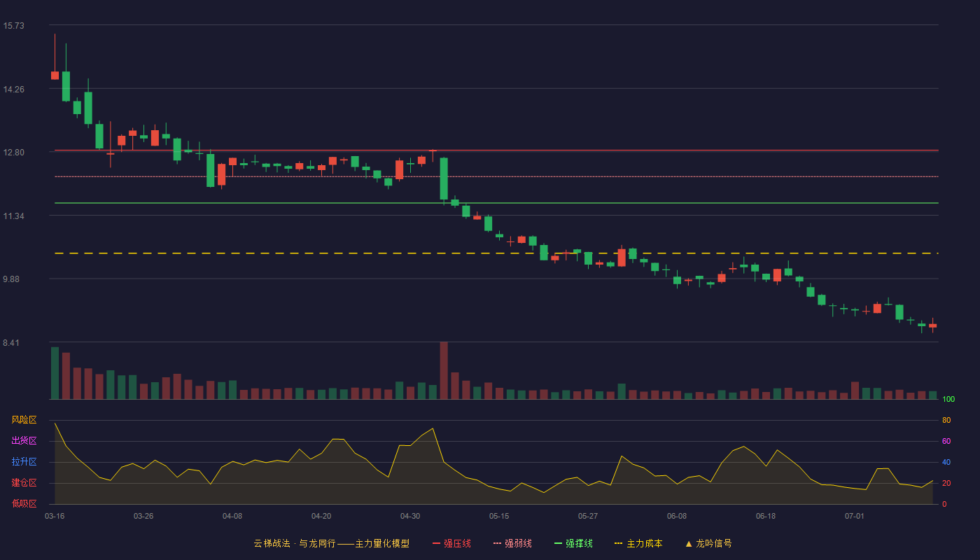This screenshot has height=560, width=980.
Task: Toggle the 强弱线 legend entry
Action: pos(512,543)
